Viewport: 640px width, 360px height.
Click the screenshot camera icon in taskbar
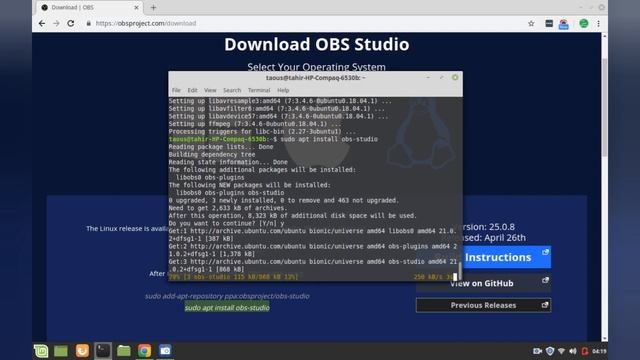(165, 351)
